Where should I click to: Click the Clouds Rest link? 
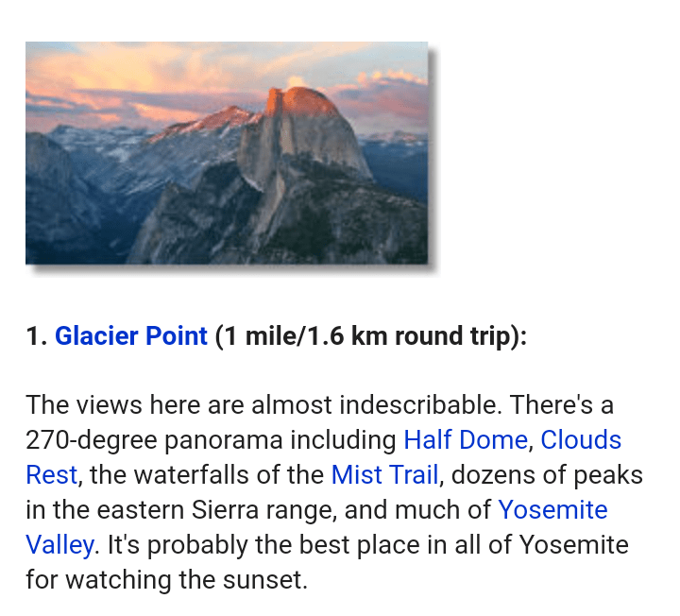click(580, 440)
